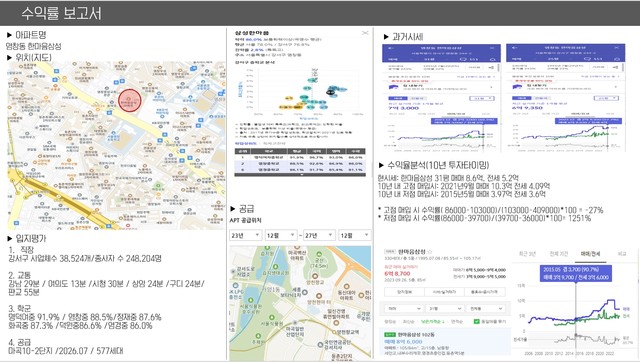
Task: Expand the school ranking table down arrow
Action: pyautogui.click(x=302, y=174)
